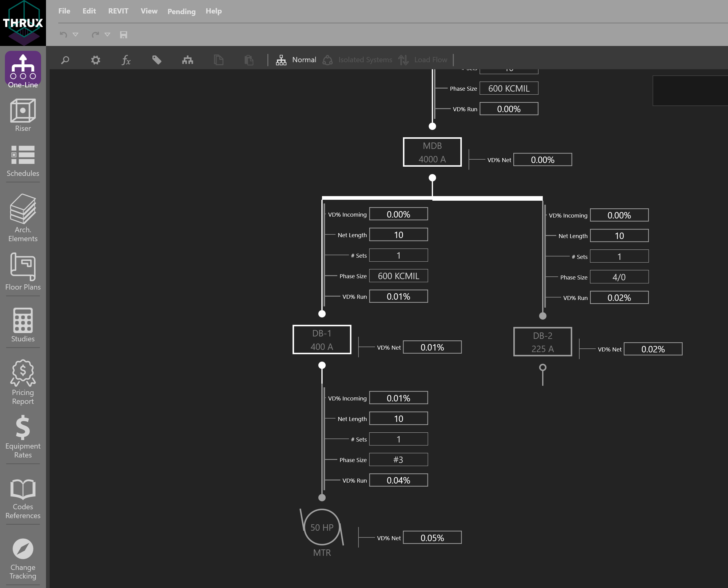Click the hierarchy tree toolbar icon
Image resolution: width=728 pixels, height=588 pixels.
tap(187, 60)
